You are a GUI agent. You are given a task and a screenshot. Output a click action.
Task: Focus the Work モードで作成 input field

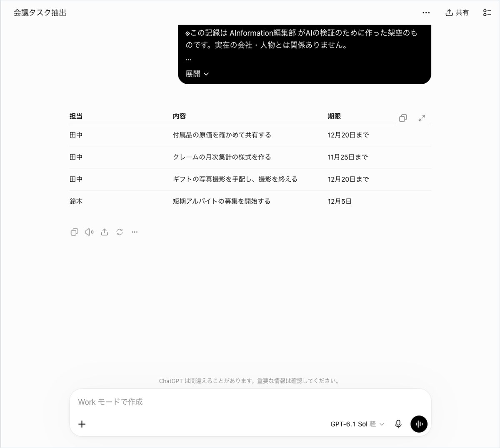point(250,402)
